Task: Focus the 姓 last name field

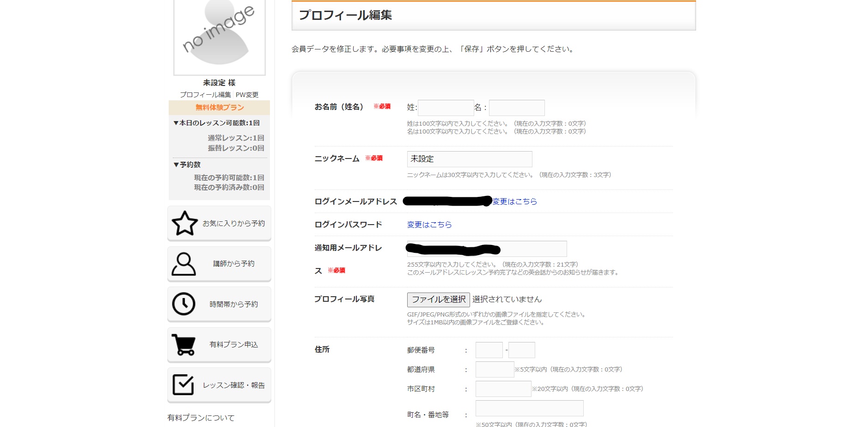Action: (x=446, y=108)
